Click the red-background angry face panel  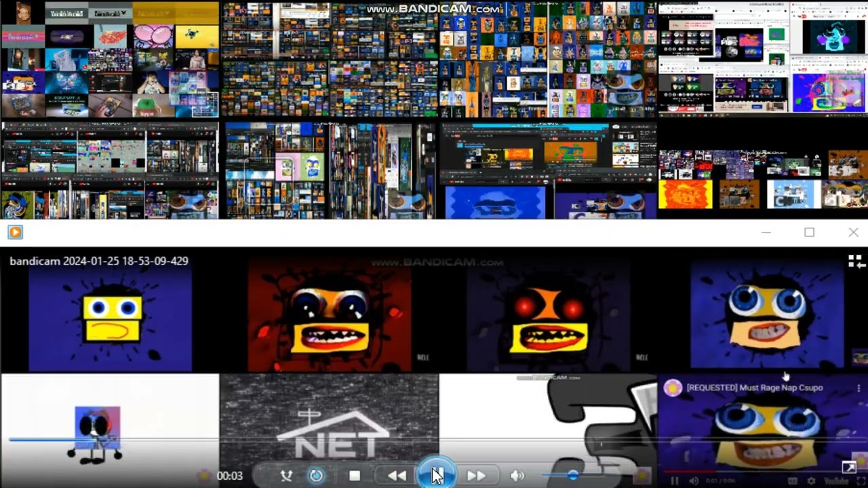[x=330, y=314]
